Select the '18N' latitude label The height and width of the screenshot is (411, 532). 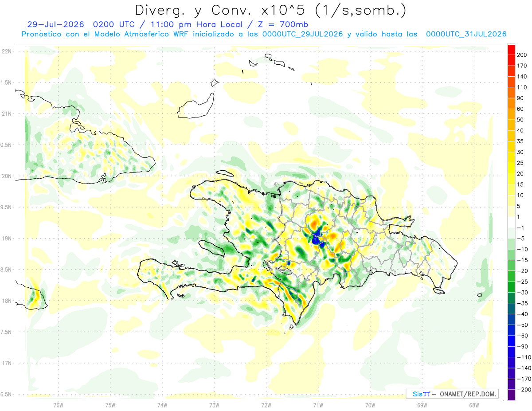coord(7,301)
